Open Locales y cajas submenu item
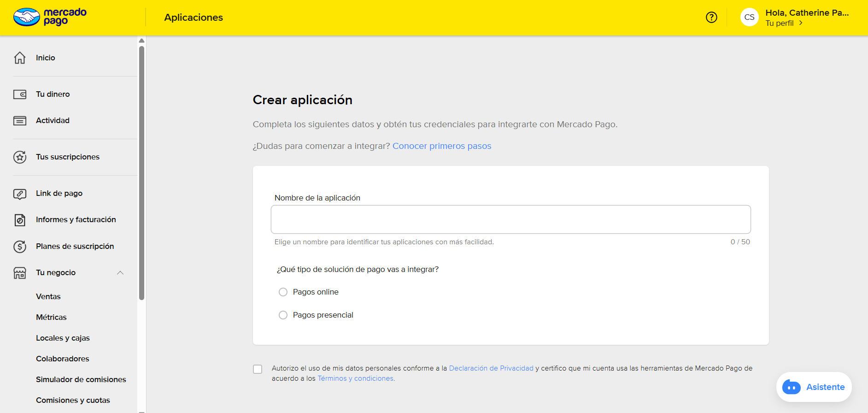Image resolution: width=868 pixels, height=413 pixels. pyautogui.click(x=63, y=338)
